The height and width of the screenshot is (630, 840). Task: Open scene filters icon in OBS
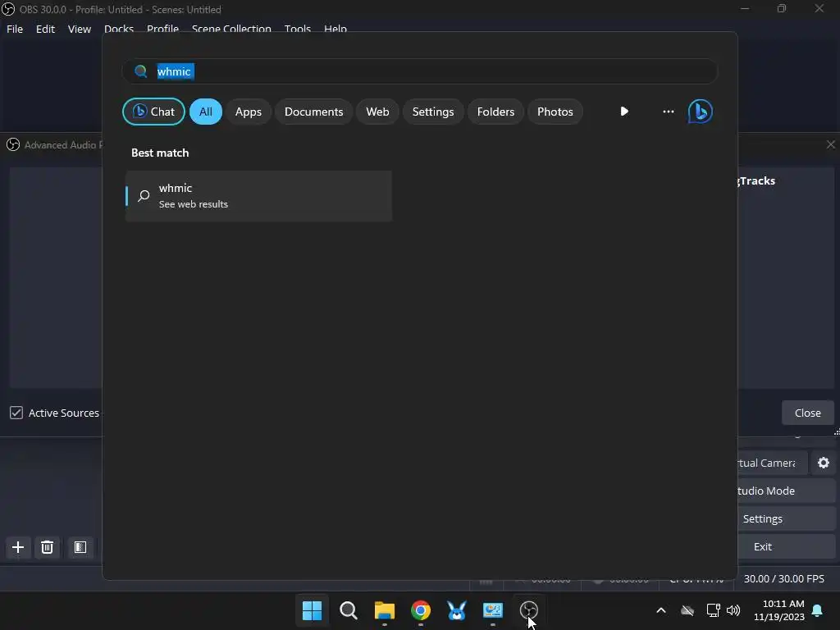(x=80, y=547)
